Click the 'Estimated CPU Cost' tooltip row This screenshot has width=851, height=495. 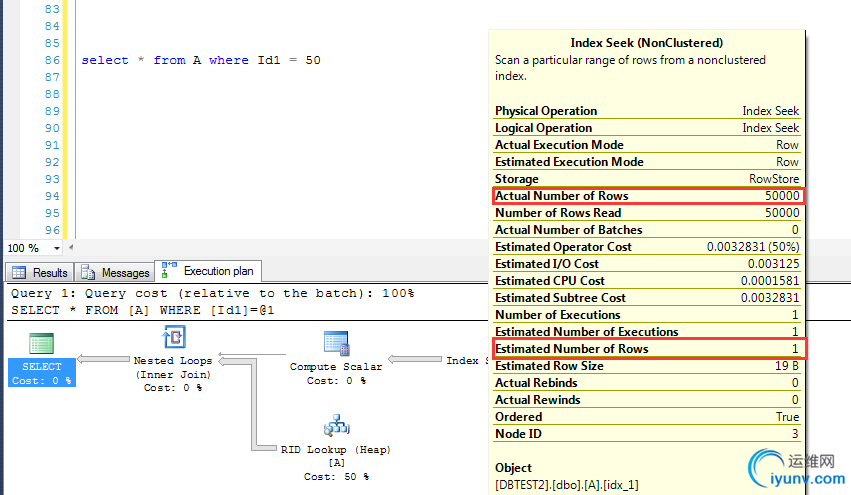(x=647, y=281)
